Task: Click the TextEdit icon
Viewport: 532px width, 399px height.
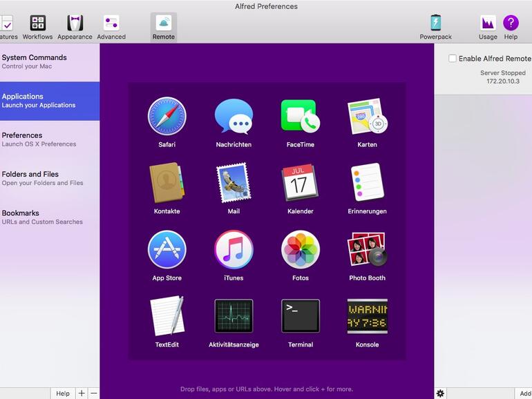Action: click(167, 316)
